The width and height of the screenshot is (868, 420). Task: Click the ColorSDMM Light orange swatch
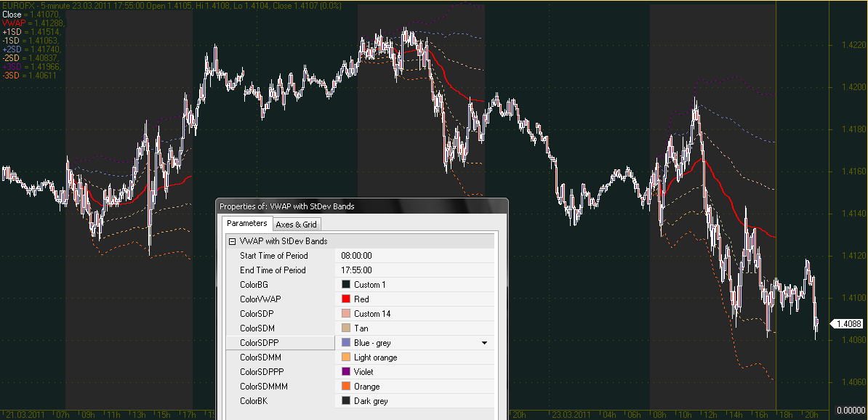pyautogui.click(x=346, y=358)
